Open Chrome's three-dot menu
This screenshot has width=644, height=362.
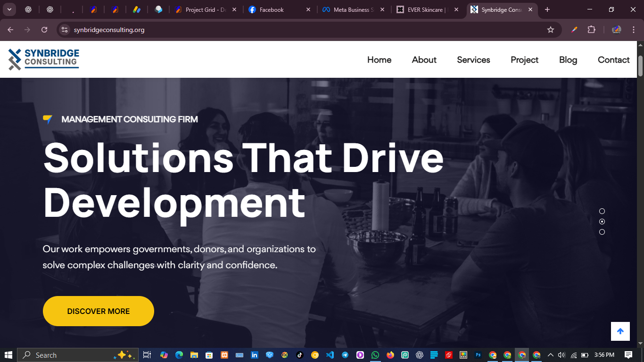pos(634,29)
